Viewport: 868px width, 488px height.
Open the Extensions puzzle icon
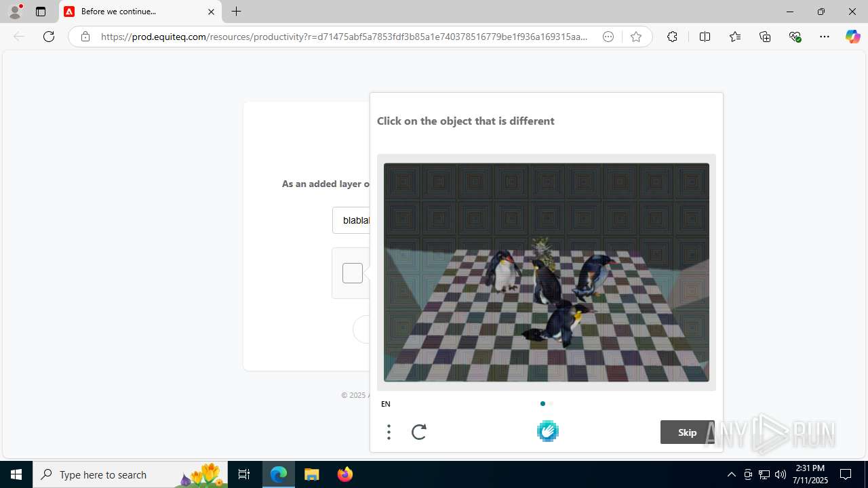click(672, 37)
